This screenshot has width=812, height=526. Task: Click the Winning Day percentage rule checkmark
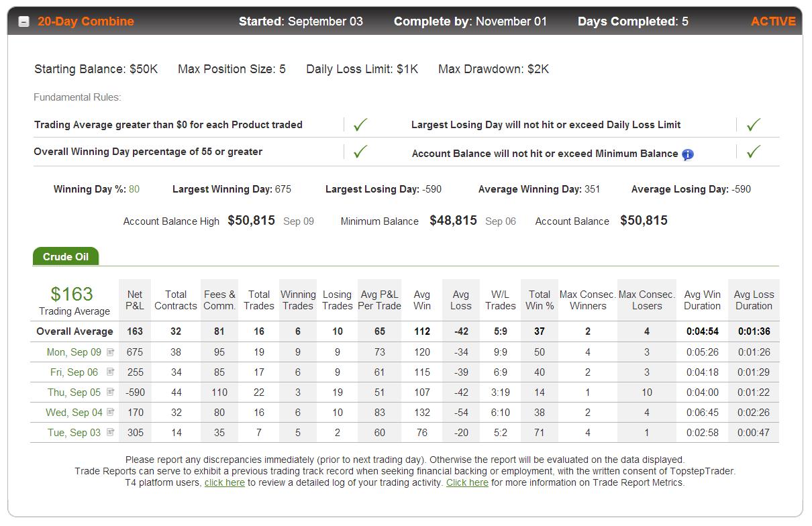360,152
